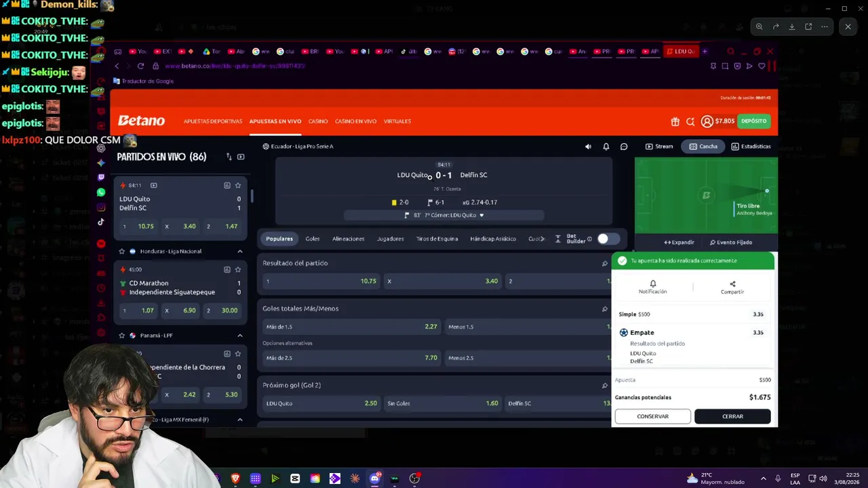This screenshot has width=868, height=488.
Task: Switch to the Alineaciones tab
Action: (x=348, y=239)
